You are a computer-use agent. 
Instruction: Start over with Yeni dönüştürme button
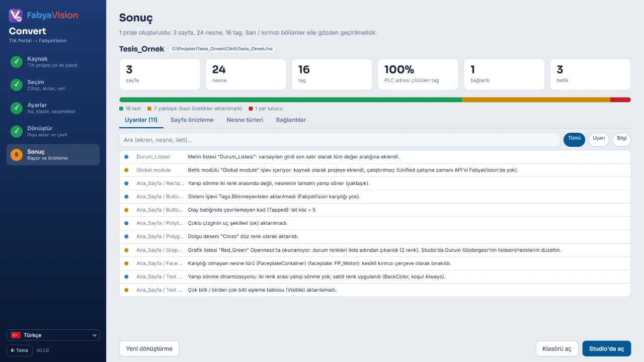(x=149, y=348)
